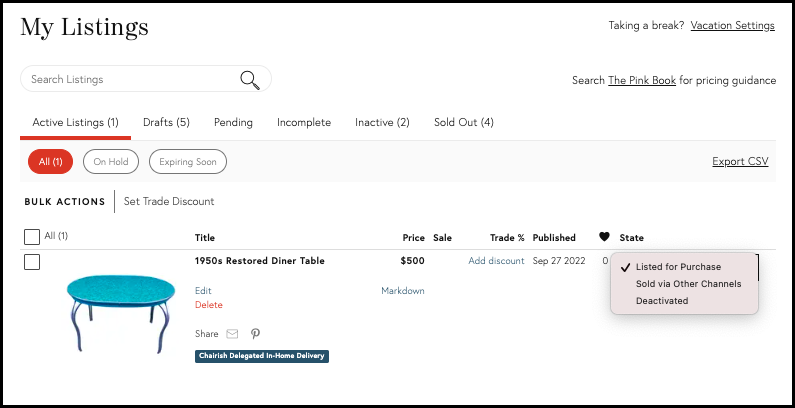
Task: Click the magnifying glass search icon
Action: click(250, 80)
